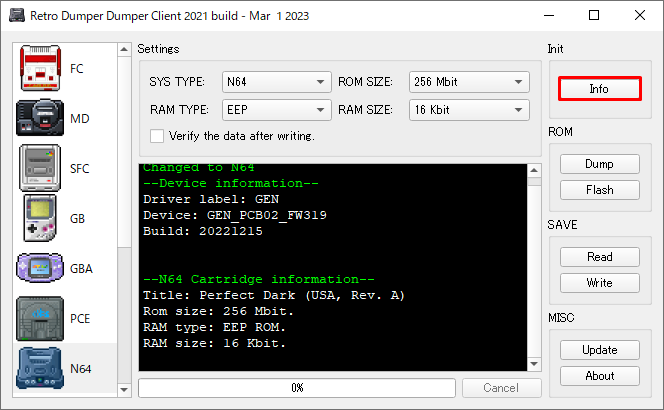
Task: Click the Read save button
Action: pos(599,257)
